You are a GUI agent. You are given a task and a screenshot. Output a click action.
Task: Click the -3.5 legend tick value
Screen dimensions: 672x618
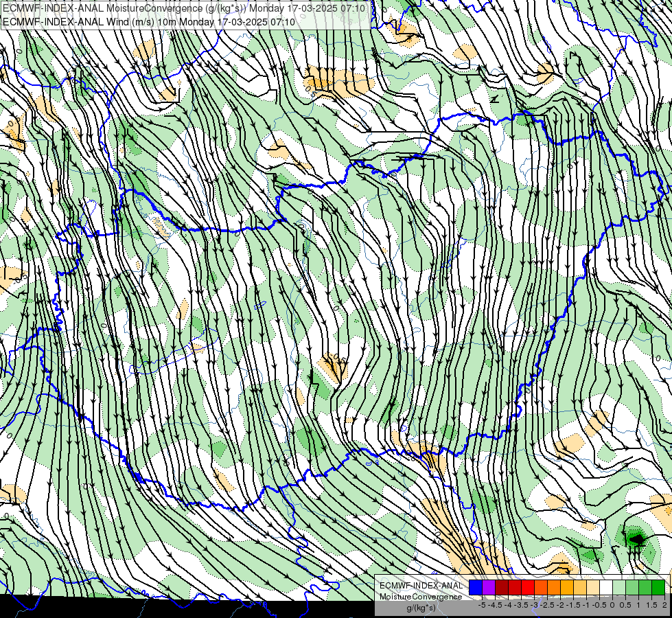[521, 605]
